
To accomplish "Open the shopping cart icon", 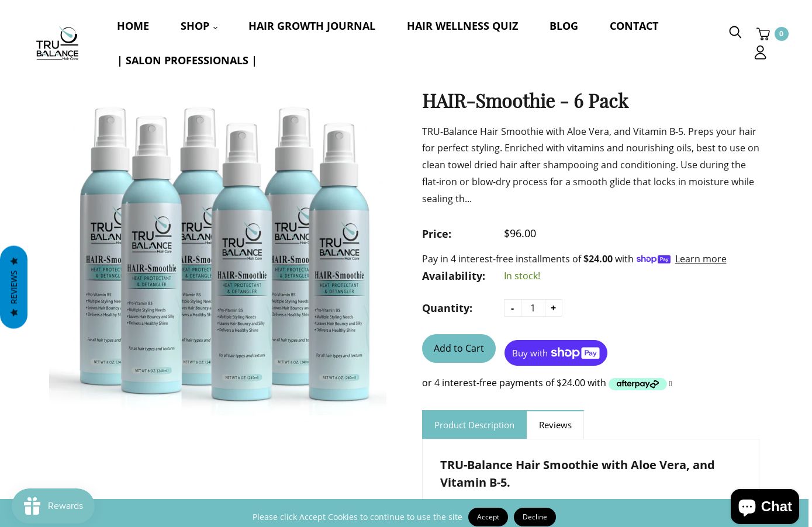I will pos(763,34).
